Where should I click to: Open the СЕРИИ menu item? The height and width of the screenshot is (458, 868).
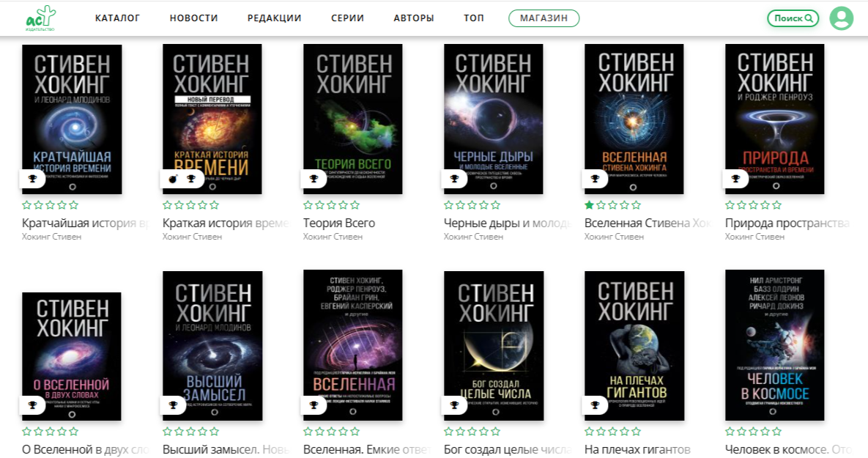point(348,18)
